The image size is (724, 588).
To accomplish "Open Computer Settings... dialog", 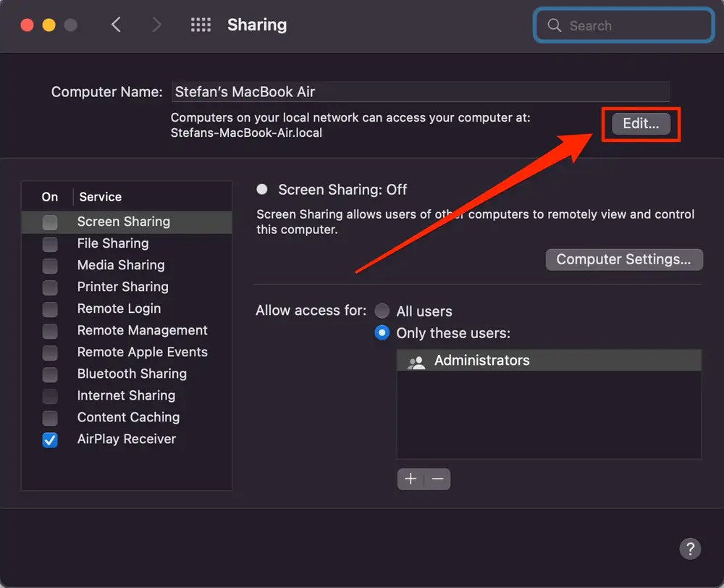I will point(624,259).
